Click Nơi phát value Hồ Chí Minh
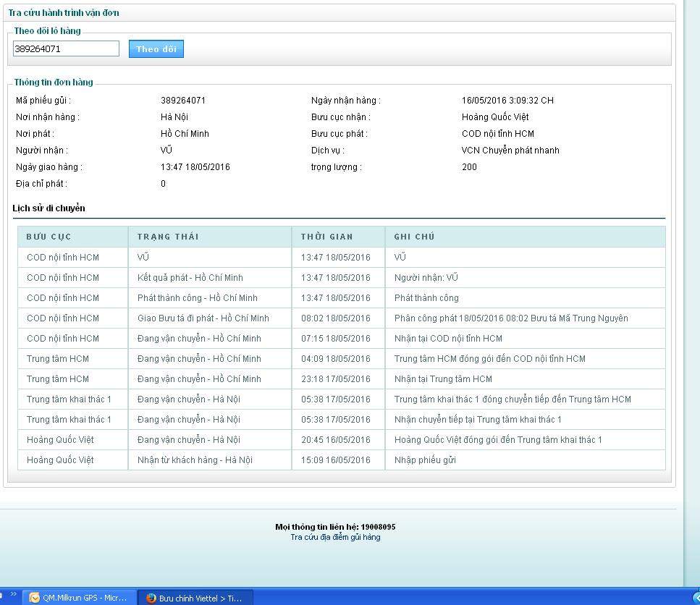This screenshot has height=605, width=700. point(185,134)
